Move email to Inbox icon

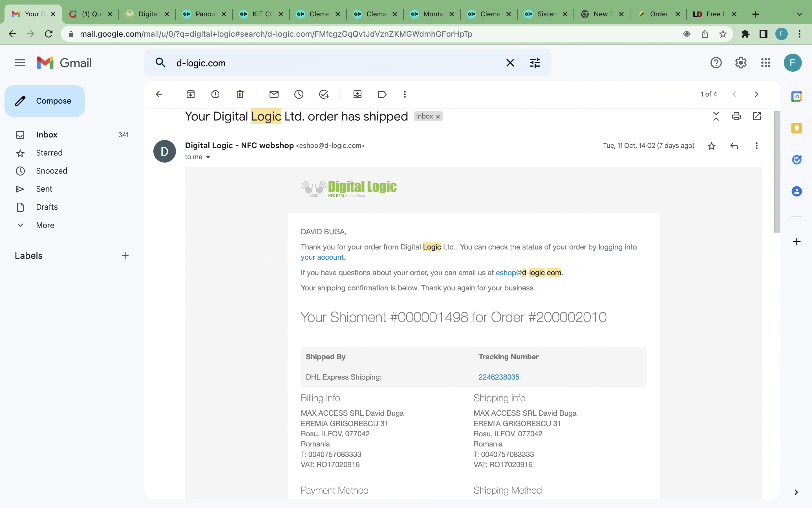click(357, 95)
